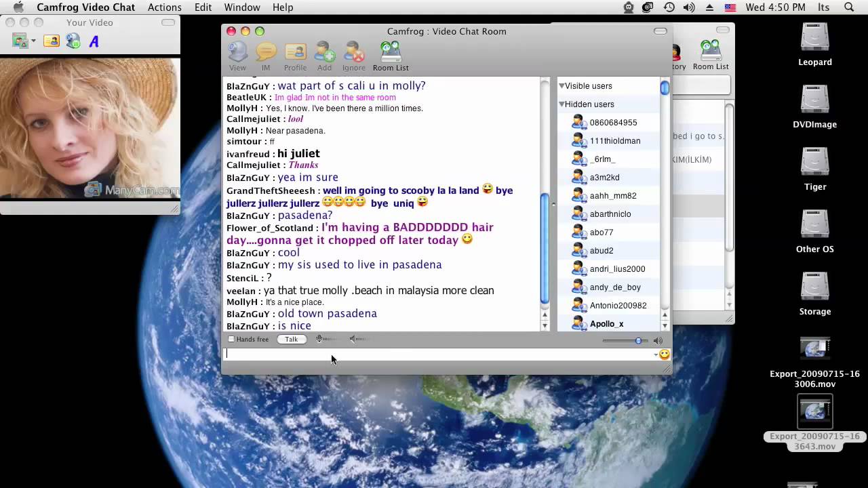The height and width of the screenshot is (488, 868).
Task: Open the Time Machine menu bar icon
Action: [669, 7]
